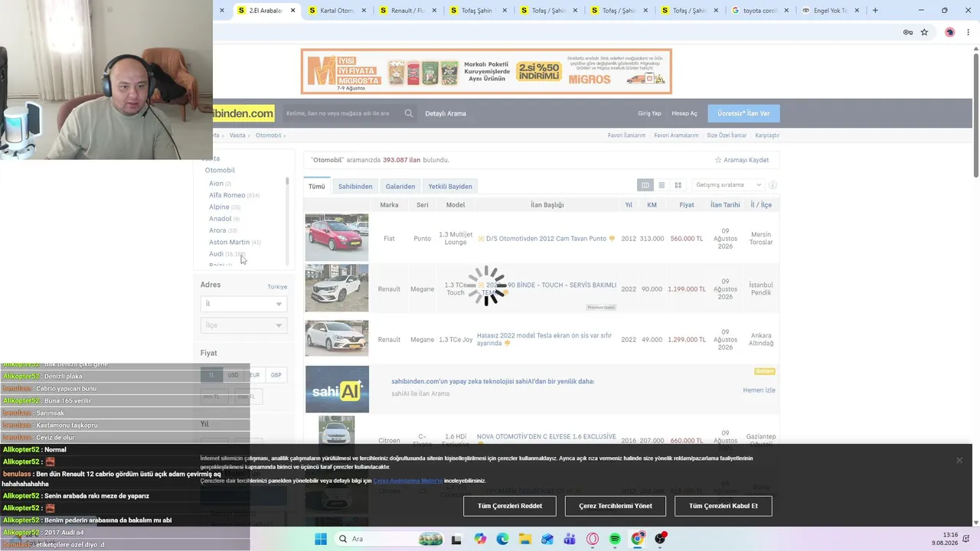Click the min TL price field
980x551 pixels.
[x=214, y=396]
